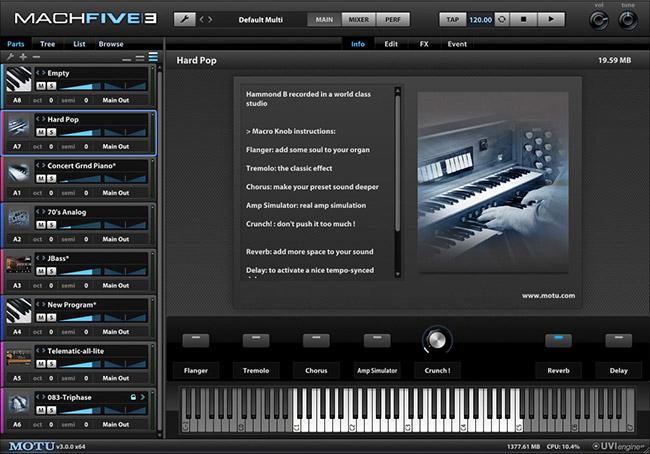This screenshot has width=650, height=454.
Task: Click the Crunch macro knob
Action: (x=436, y=340)
